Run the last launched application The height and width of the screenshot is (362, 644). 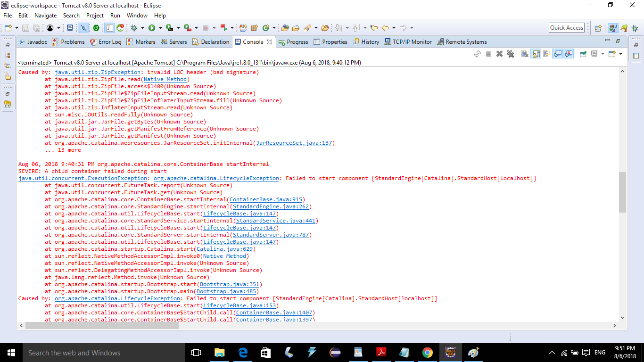coord(151,27)
